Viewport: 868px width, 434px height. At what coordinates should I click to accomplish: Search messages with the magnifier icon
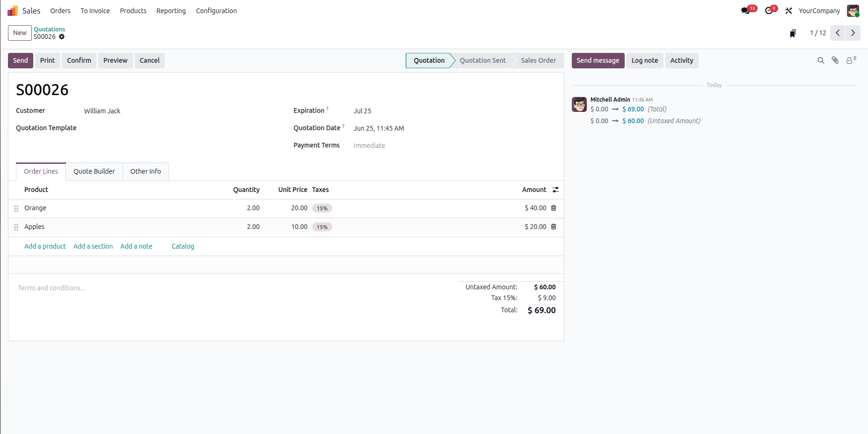click(x=821, y=60)
